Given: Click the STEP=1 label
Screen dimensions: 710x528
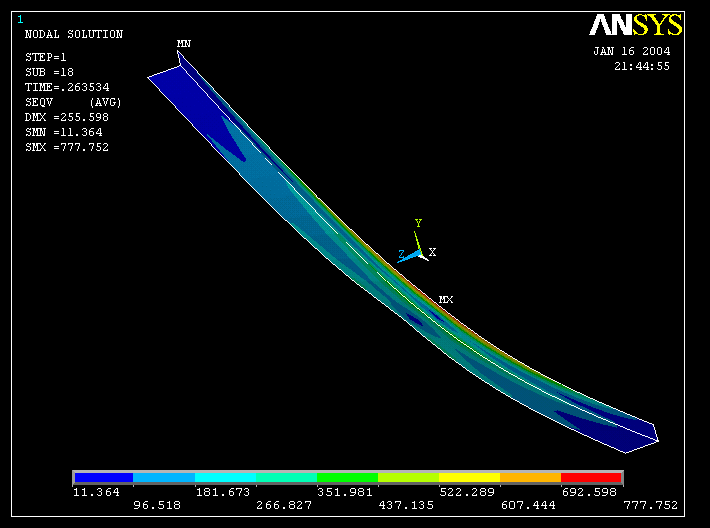Looking at the screenshot, I should [46, 58].
